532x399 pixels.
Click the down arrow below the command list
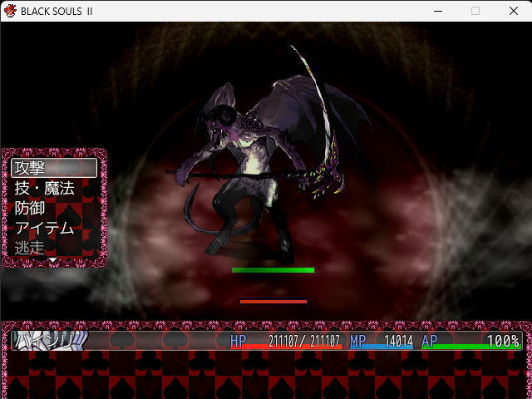click(x=52, y=261)
